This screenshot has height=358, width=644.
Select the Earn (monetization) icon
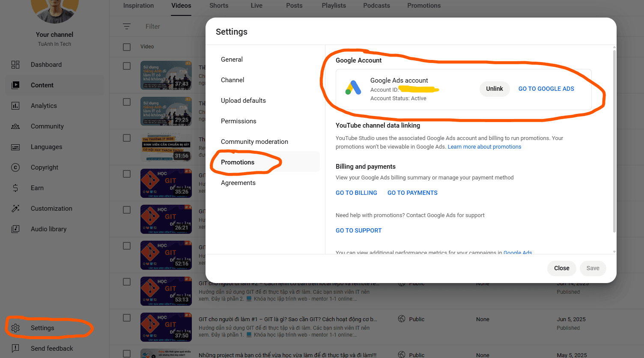(x=15, y=188)
